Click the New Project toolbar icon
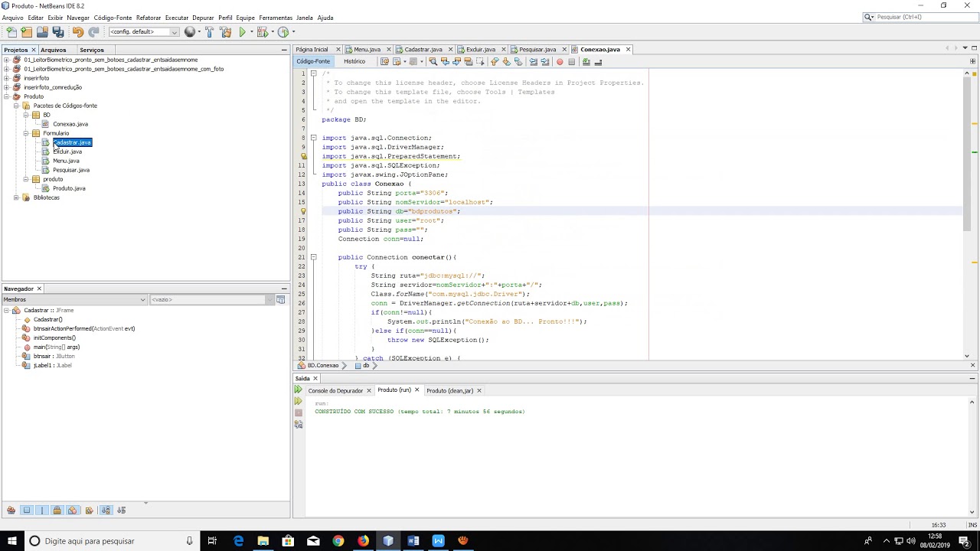 (x=27, y=32)
